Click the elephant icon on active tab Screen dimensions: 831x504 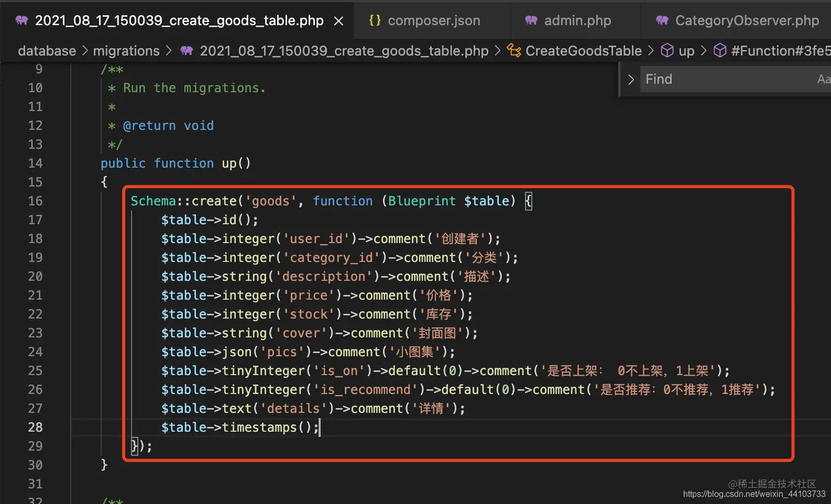click(x=22, y=20)
